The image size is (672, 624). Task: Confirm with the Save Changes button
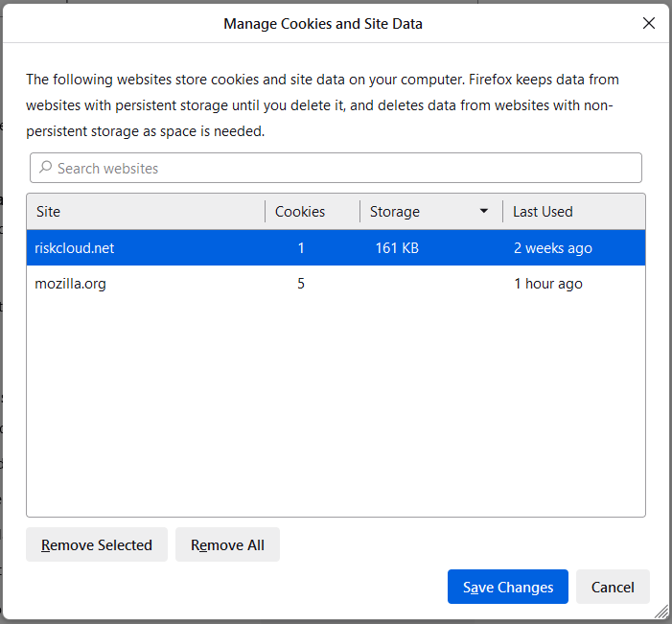pos(507,587)
